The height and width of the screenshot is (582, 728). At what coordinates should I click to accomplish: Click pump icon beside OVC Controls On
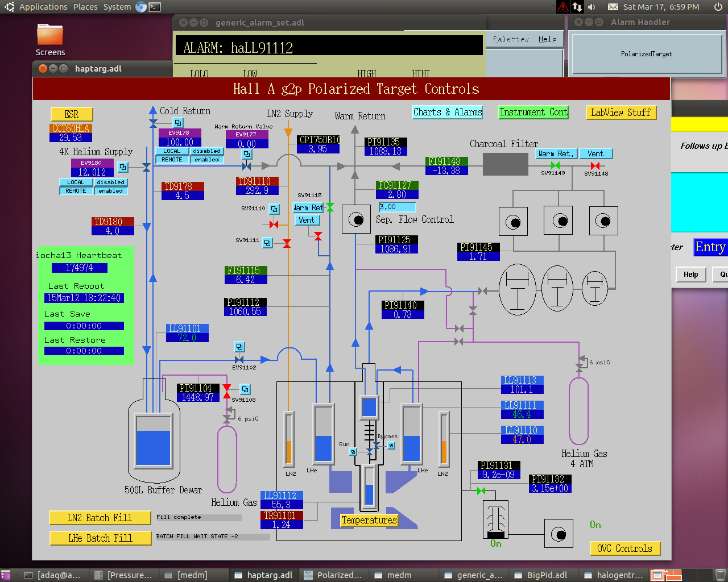pos(559,534)
